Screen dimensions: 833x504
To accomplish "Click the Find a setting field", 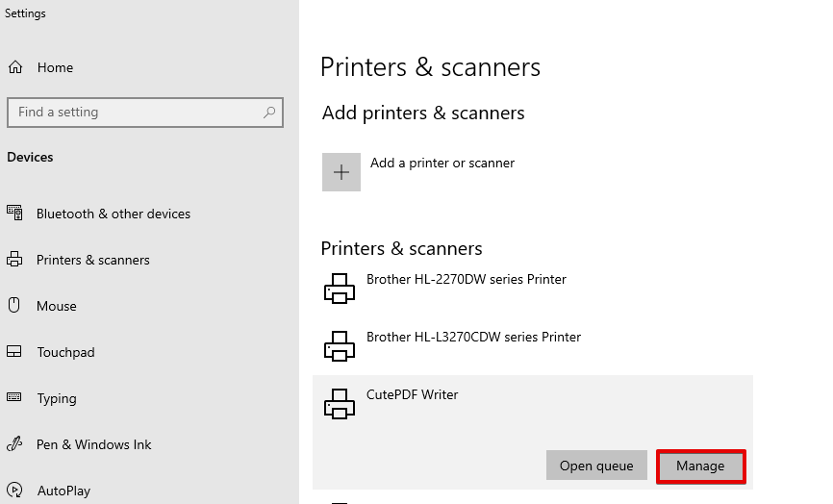I will (x=145, y=113).
